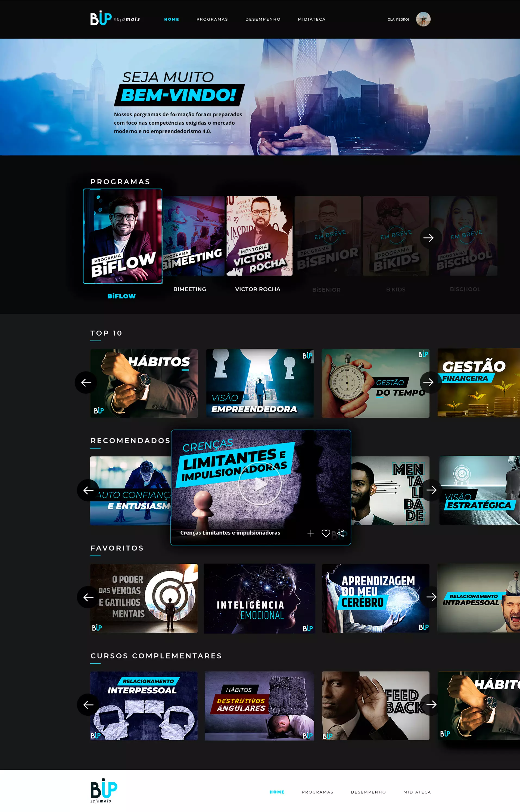Click the plus icon on Crenças Limitantes card
This screenshot has height=812, width=520.
pos(311,533)
